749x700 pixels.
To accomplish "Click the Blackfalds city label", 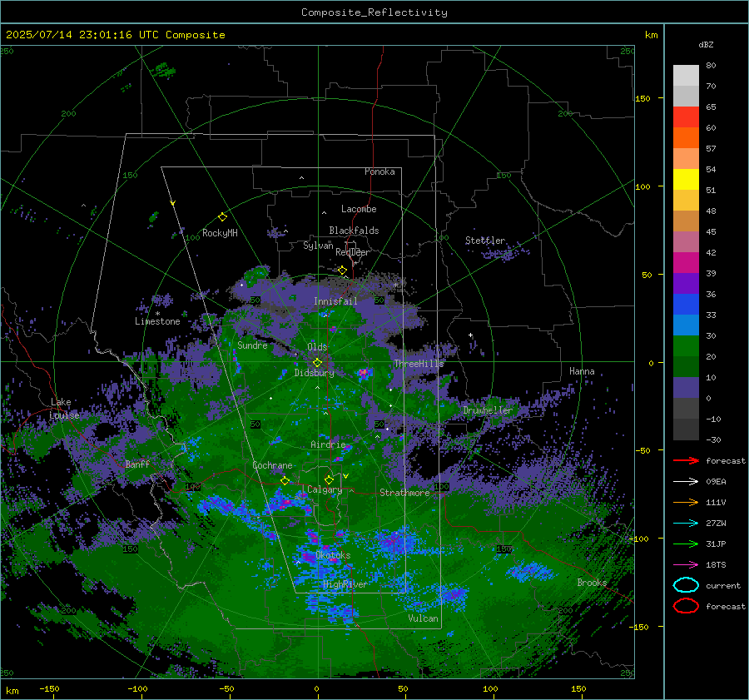I will (354, 231).
